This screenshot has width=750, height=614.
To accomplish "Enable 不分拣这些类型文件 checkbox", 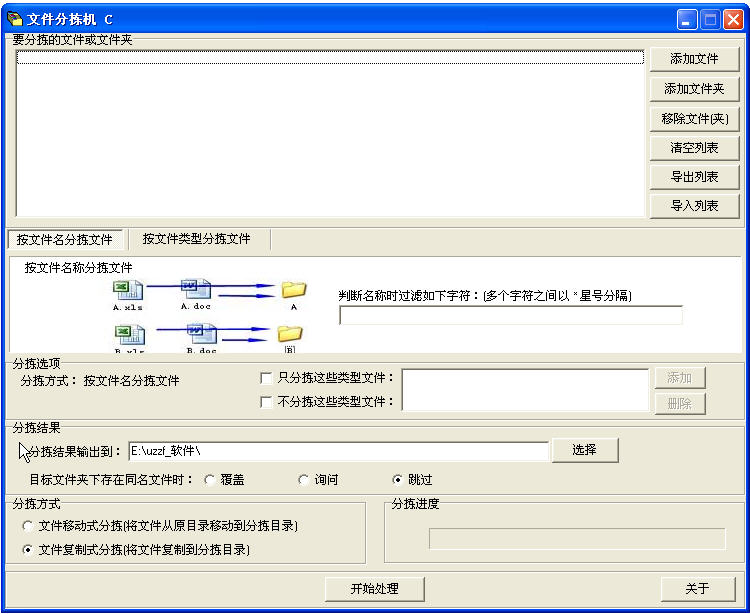I will (266, 402).
